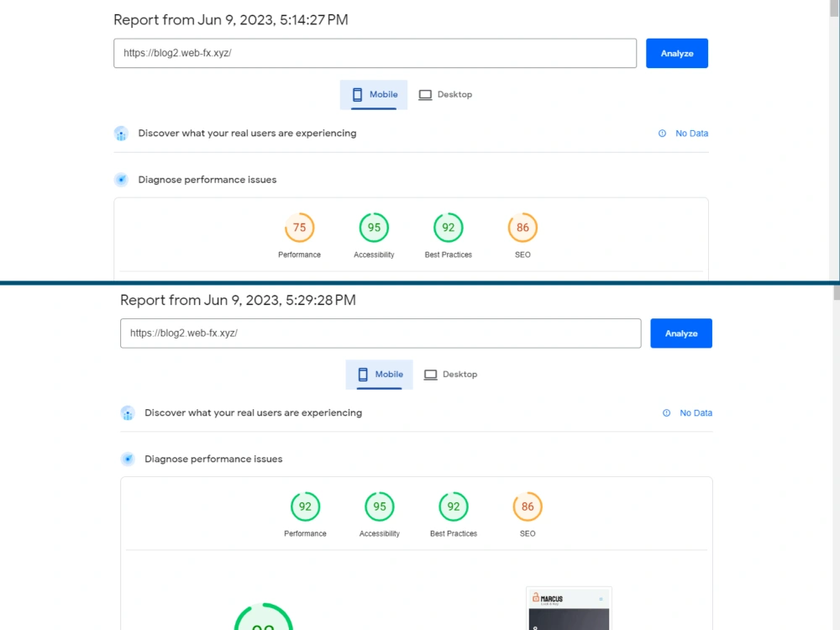Click the URL field in the 5:14:27 PM report
This screenshot has width=840, height=630.
tap(375, 53)
